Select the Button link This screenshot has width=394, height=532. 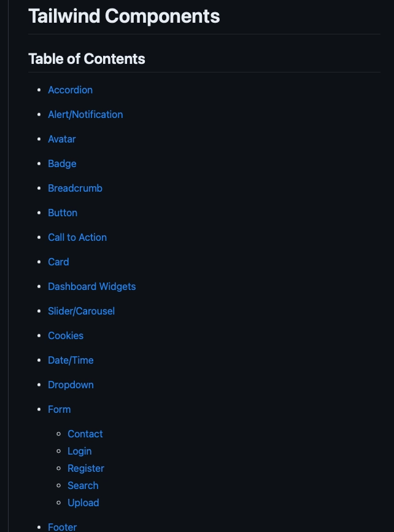[63, 213]
